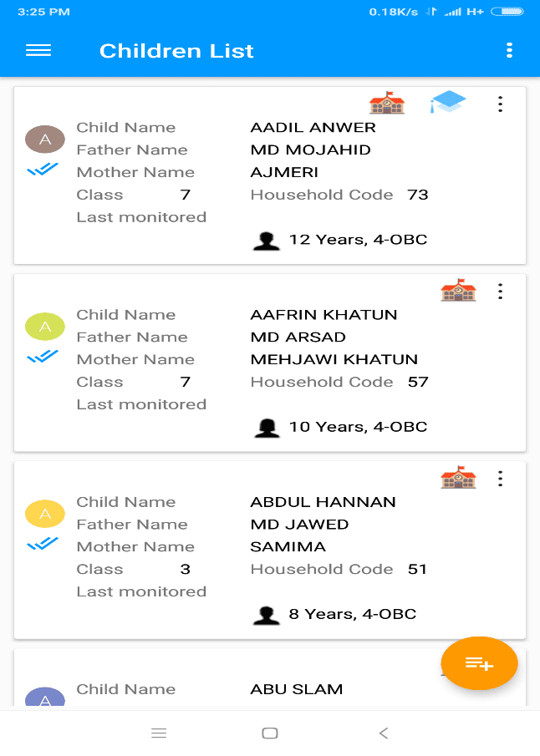The height and width of the screenshot is (756, 540).
Task: Open the options menu on ABDUL HANNAN's card
Action: (x=500, y=479)
